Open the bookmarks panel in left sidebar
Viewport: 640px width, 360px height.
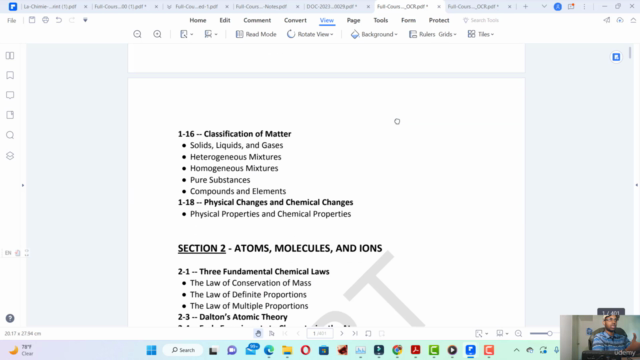[x=10, y=76]
